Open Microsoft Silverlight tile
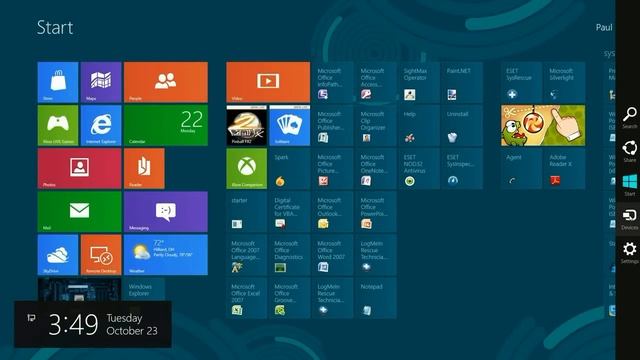The image size is (640, 360). [x=564, y=82]
